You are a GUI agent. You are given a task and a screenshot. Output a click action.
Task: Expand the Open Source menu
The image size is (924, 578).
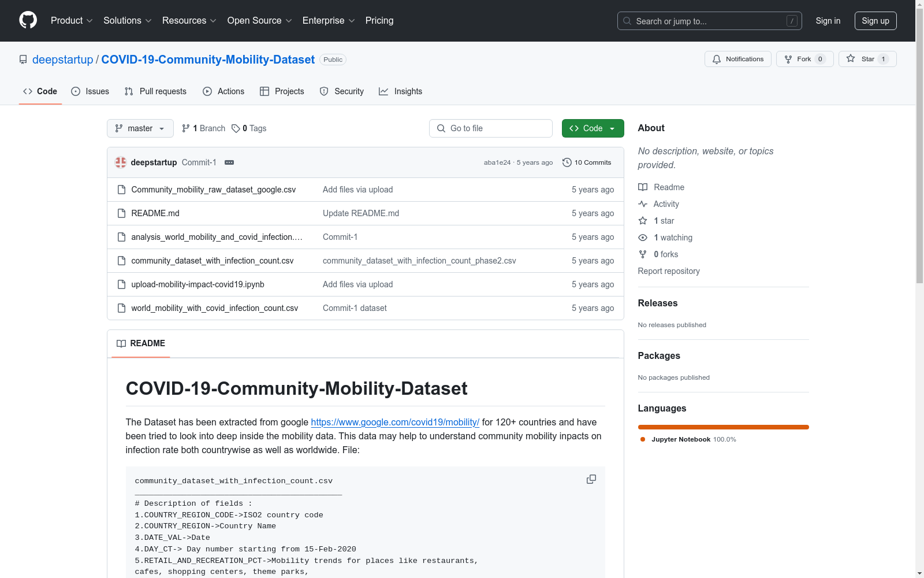tap(260, 21)
